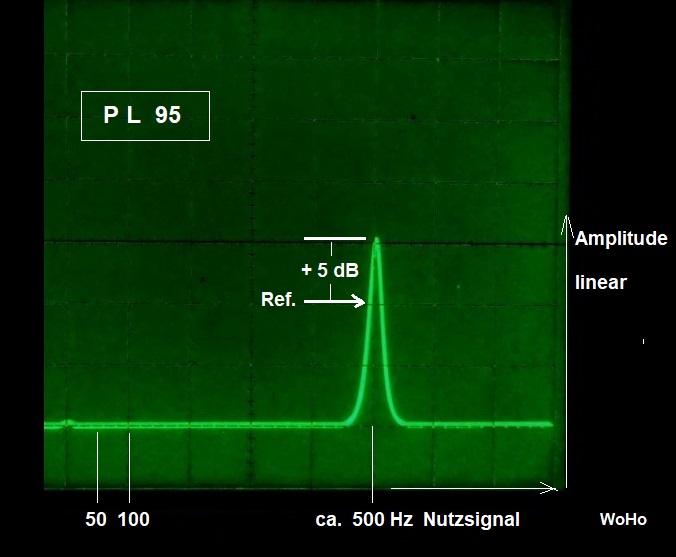Click the 50 frequency label
The image size is (676, 557).
point(96,519)
